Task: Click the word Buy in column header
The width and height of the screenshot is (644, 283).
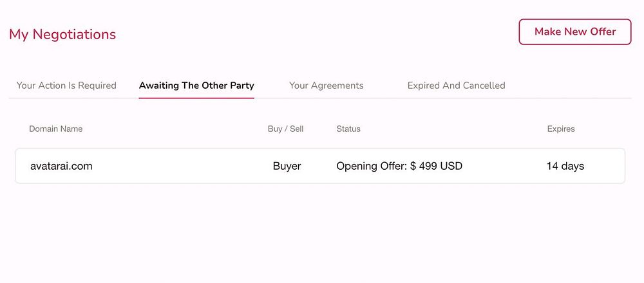Action: 275,129
